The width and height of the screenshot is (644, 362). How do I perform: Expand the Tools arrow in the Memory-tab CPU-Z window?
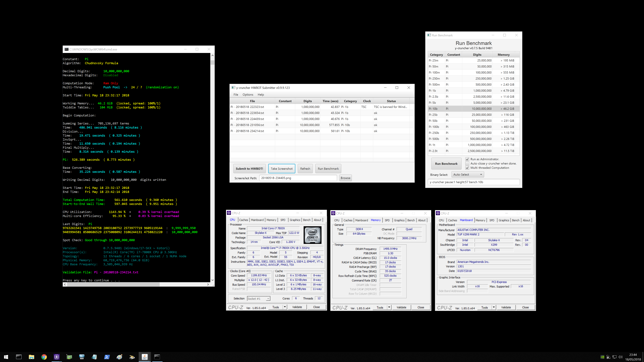pos(389,307)
